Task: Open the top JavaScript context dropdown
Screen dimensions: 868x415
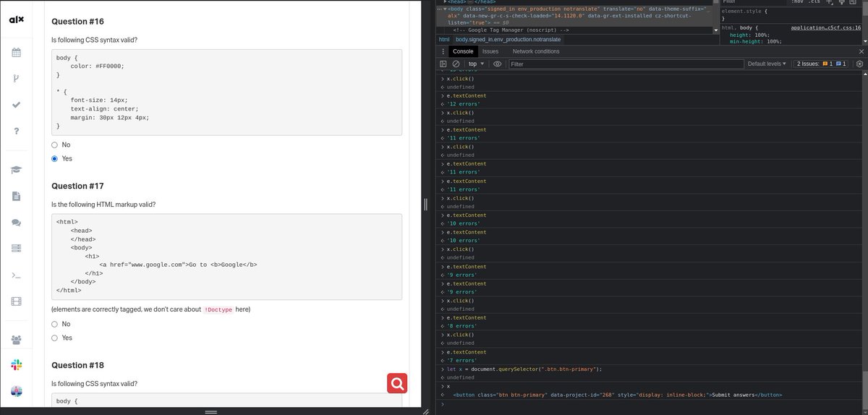Action: click(x=476, y=64)
